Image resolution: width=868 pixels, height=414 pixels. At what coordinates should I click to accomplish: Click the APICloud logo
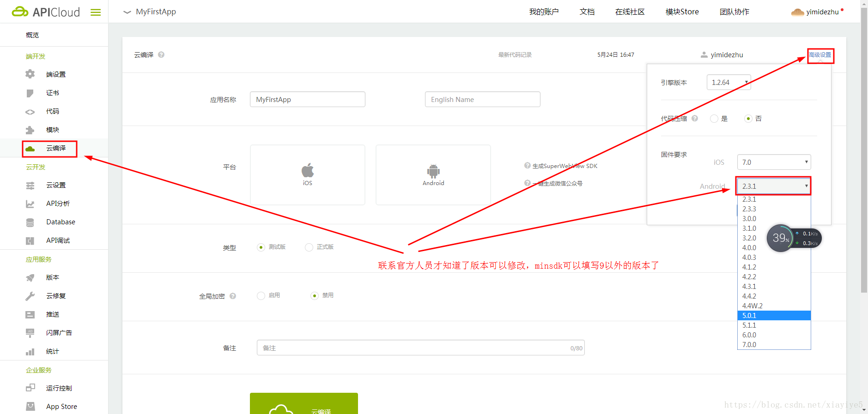pos(46,12)
